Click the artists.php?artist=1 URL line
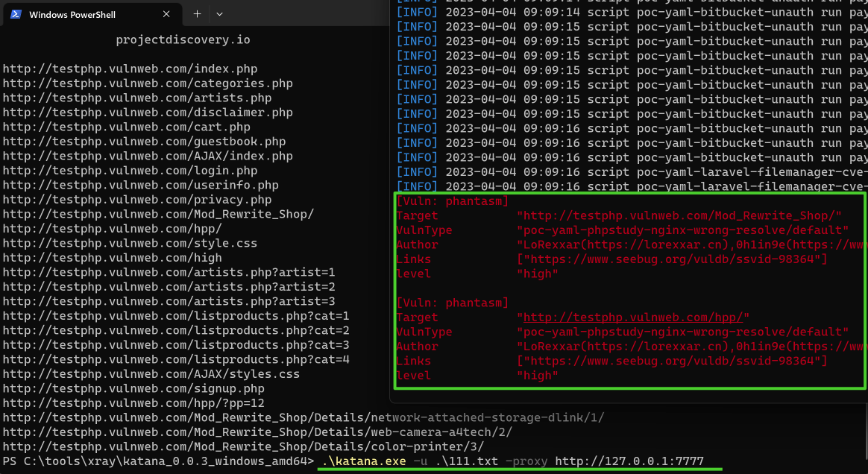 click(169, 273)
